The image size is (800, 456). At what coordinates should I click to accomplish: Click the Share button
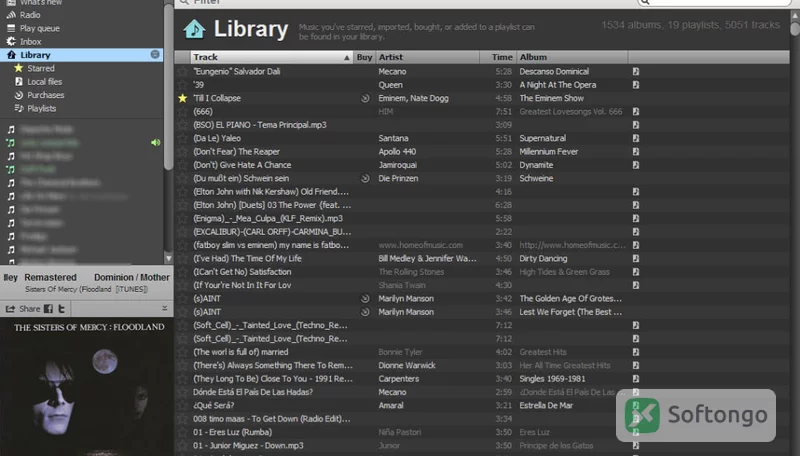(22, 309)
